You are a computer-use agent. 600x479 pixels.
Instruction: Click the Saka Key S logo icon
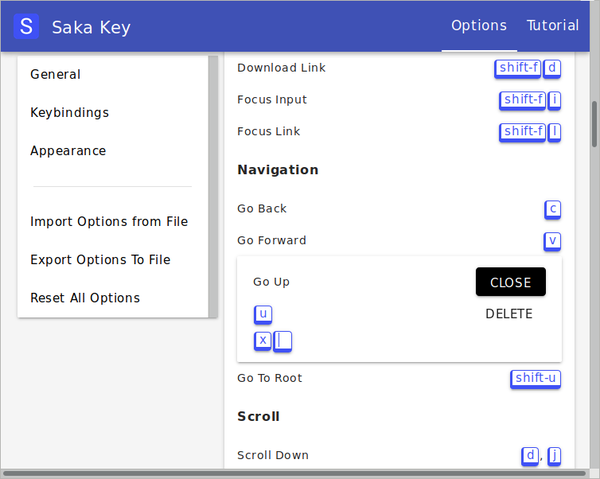26,26
